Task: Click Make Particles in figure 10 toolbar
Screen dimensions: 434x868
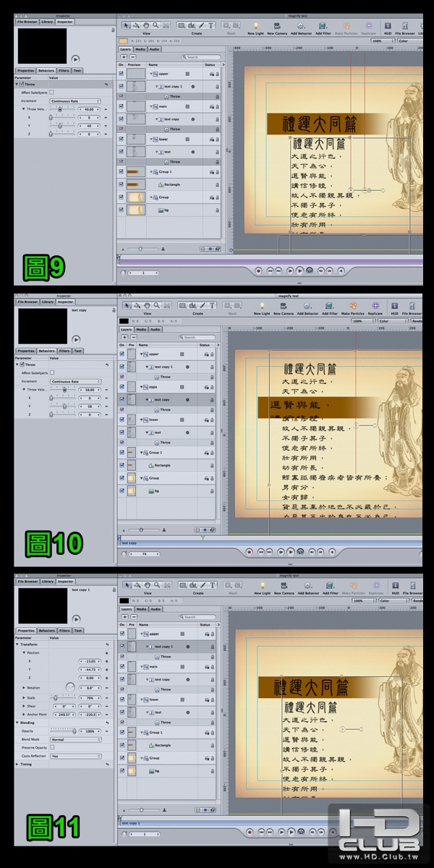Action: [353, 305]
